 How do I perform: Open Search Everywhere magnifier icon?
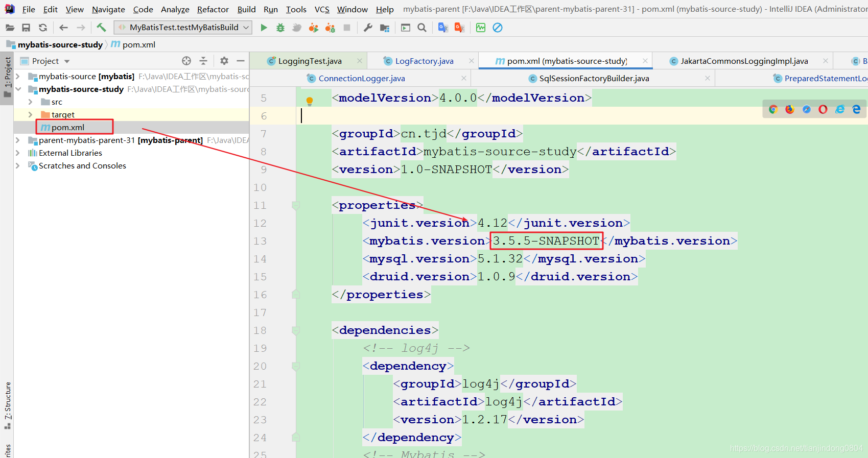pos(422,28)
